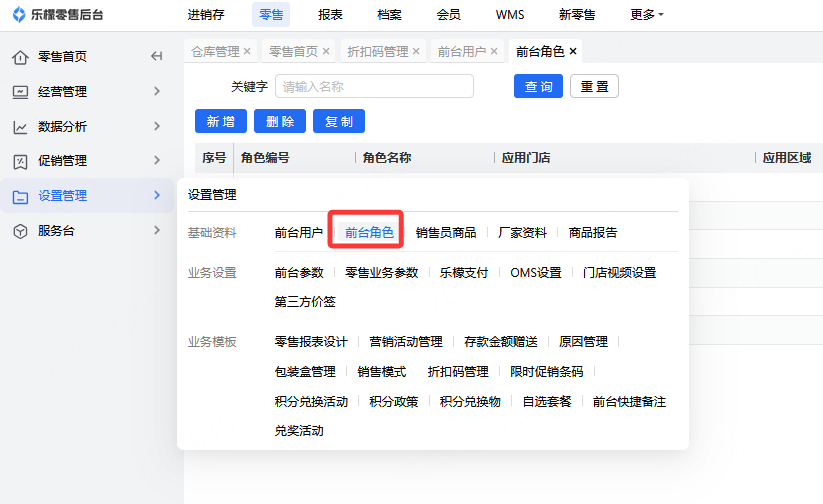Expand the 经营管理 submenu arrow

(156, 91)
